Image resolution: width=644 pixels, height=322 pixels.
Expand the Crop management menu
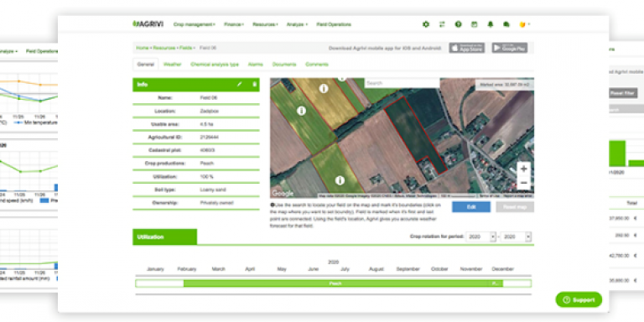pos(195,24)
